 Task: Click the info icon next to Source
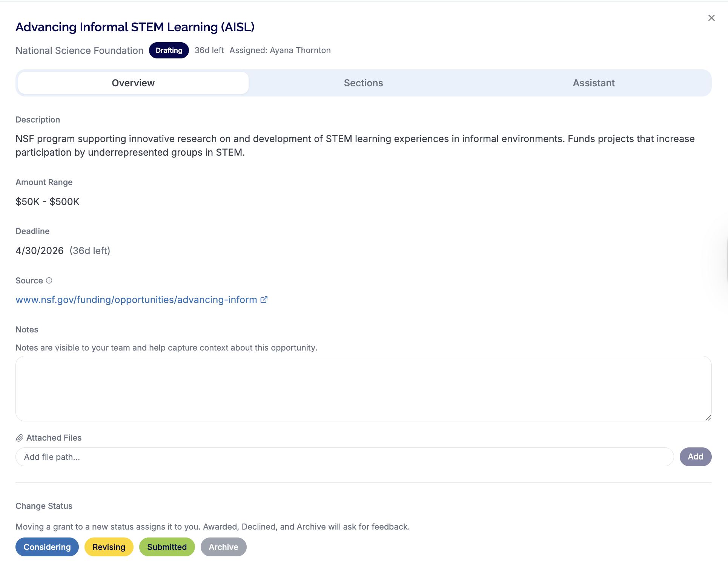[x=49, y=280]
